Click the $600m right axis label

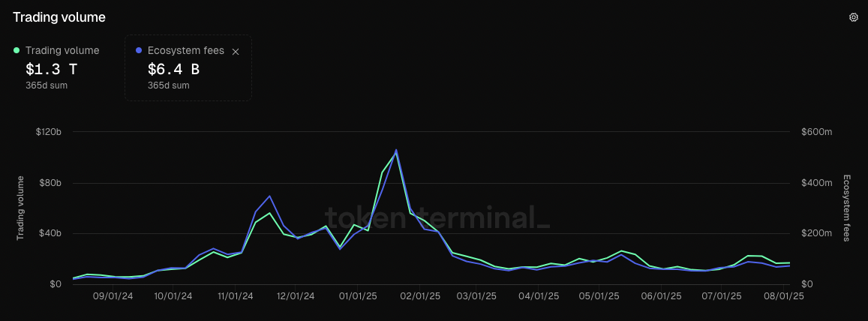tap(816, 132)
